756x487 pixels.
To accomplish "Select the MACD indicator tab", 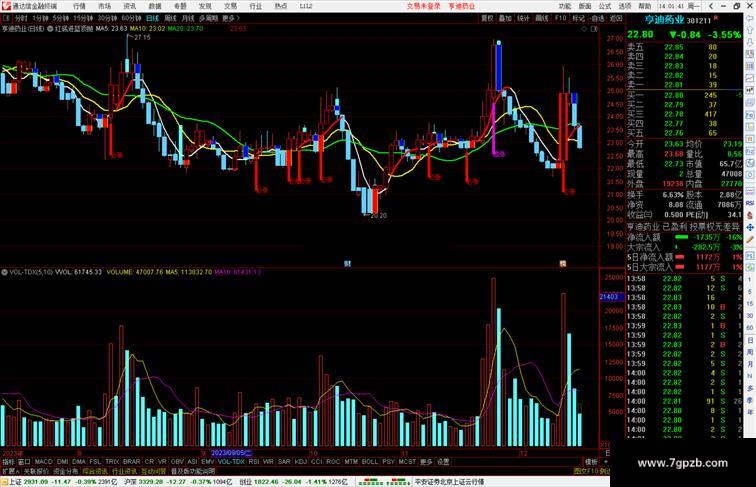I will (x=43, y=462).
